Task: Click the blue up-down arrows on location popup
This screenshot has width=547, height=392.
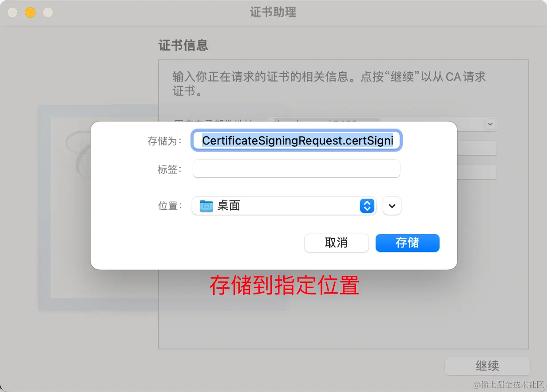Action: point(367,206)
